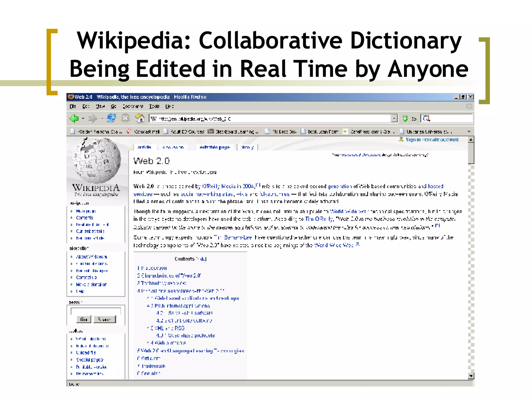Open the history tab
The width and height of the screenshot is (532, 399).
click(x=248, y=147)
